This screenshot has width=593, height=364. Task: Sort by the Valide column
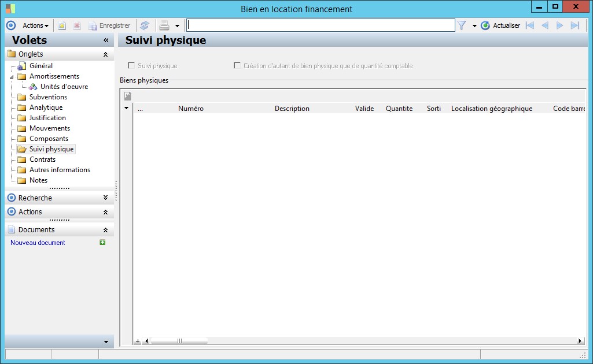(x=364, y=109)
